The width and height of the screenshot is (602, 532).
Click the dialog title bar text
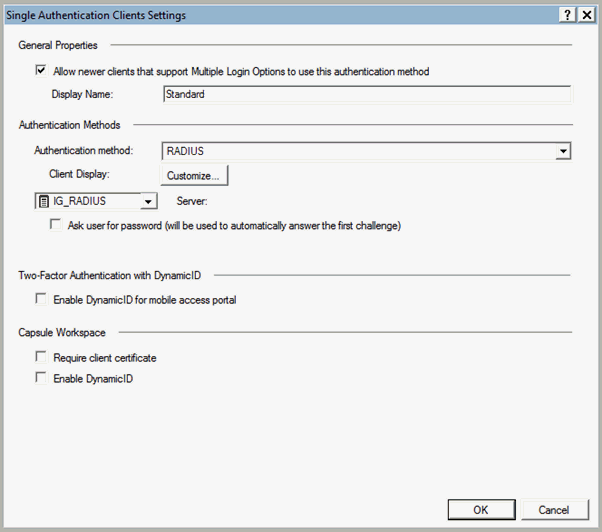coord(96,15)
